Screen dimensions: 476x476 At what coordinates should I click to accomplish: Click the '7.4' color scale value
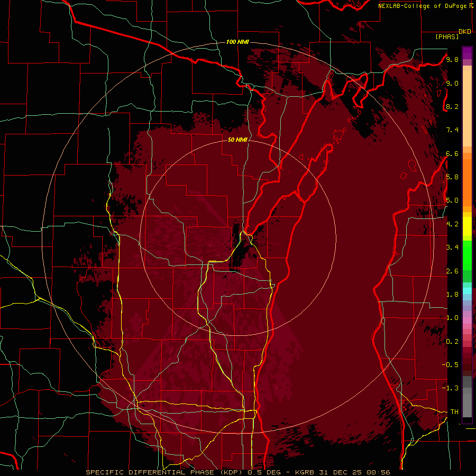point(452,130)
